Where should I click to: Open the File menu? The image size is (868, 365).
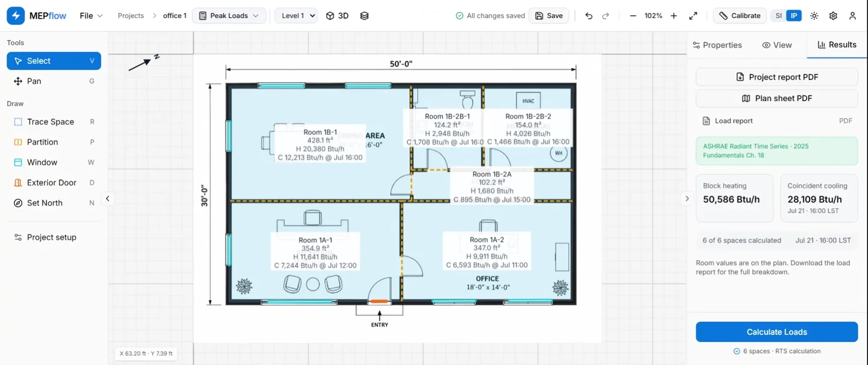[91, 16]
